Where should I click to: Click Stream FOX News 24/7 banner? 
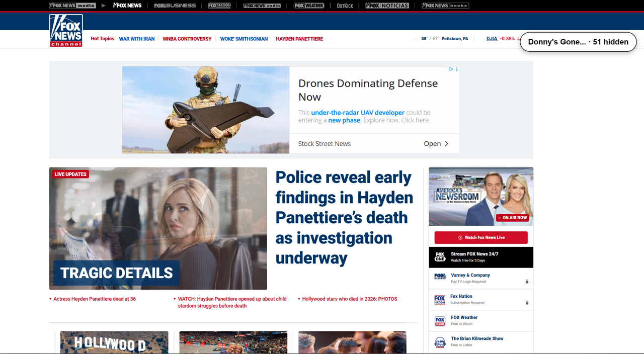[481, 257]
